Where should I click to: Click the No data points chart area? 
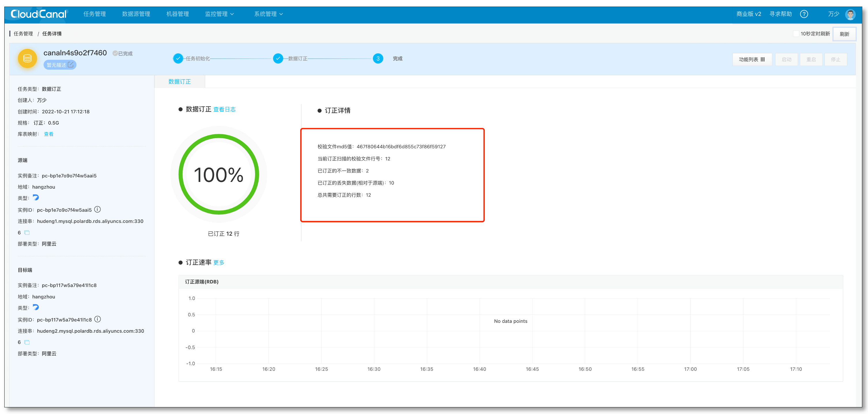point(510,321)
